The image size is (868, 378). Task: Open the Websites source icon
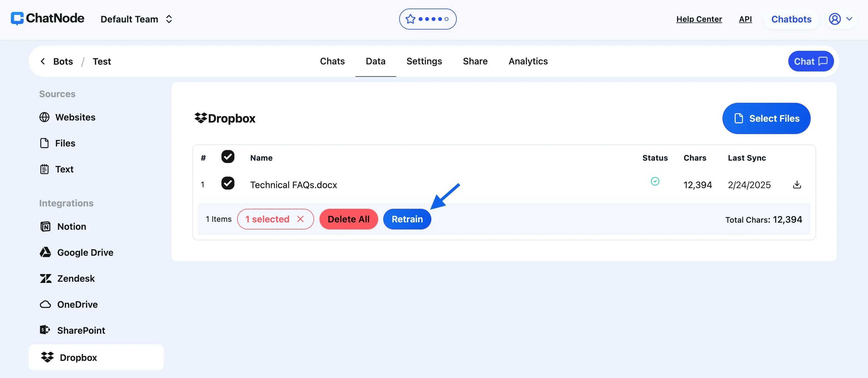pyautogui.click(x=44, y=117)
